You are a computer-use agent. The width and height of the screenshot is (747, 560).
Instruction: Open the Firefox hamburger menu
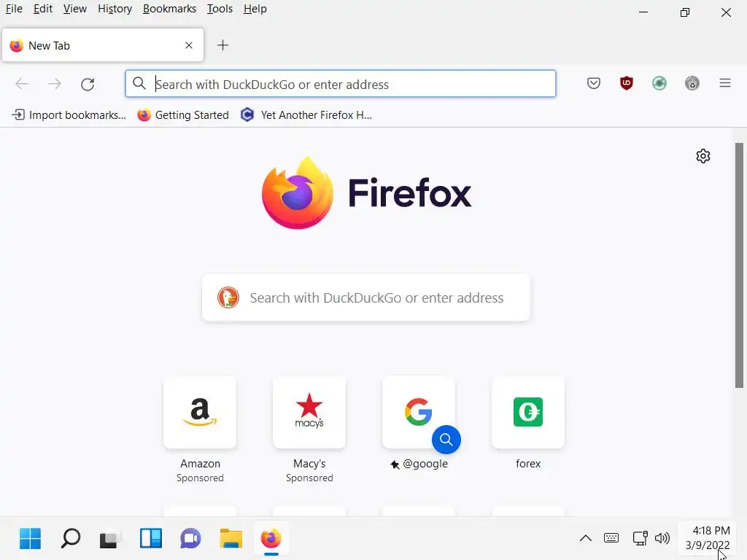[725, 83]
